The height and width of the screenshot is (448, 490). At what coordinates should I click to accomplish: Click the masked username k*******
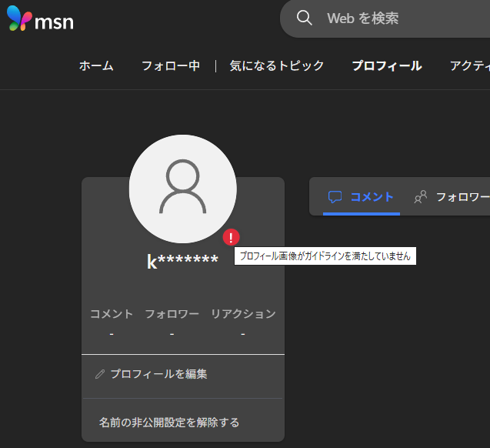click(182, 261)
